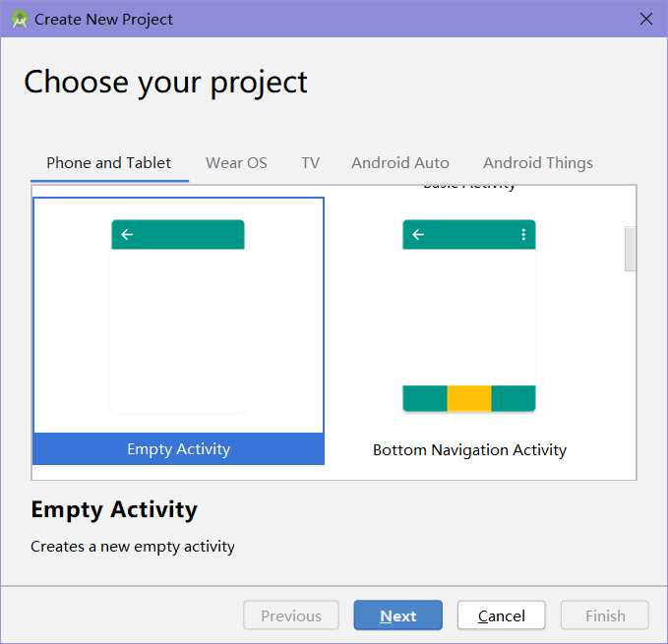
Task: Click the Creates a new empty activity description
Action: (133, 547)
